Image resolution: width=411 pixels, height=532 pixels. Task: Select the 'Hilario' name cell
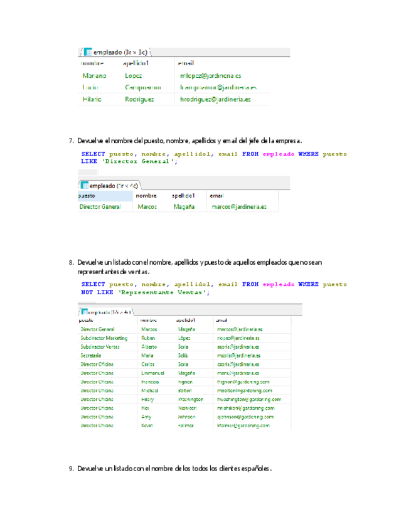point(92,99)
